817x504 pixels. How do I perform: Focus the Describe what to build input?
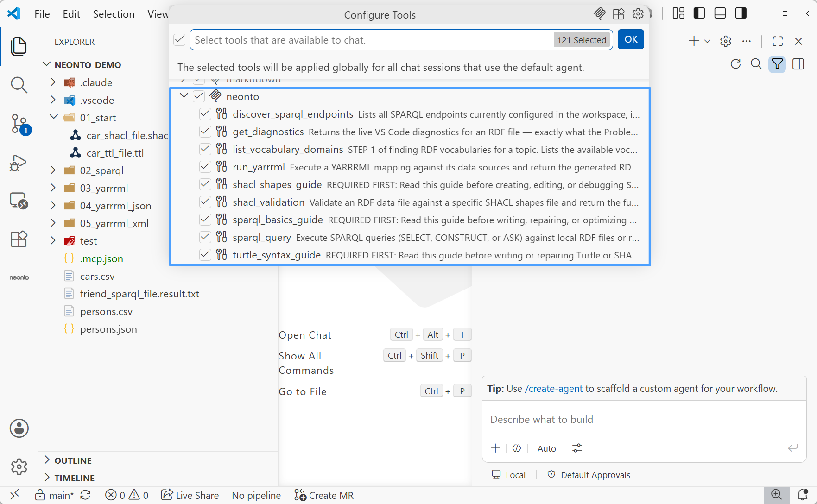click(x=644, y=419)
